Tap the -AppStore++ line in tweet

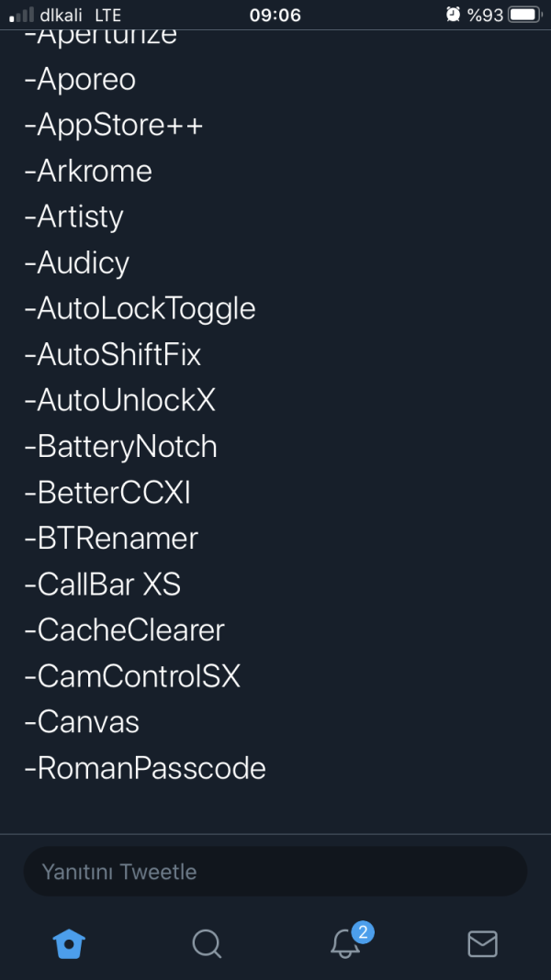point(114,125)
